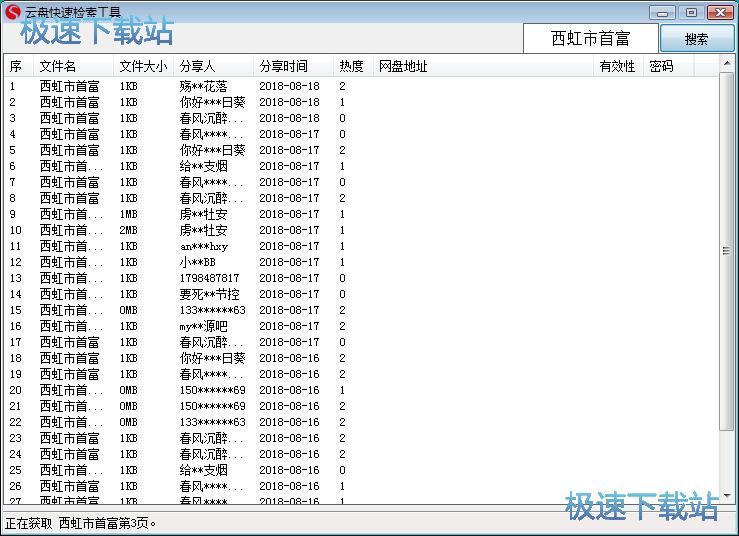This screenshot has height=536, width=739.
Task: Click hotness value in row 10
Action: pyautogui.click(x=342, y=231)
